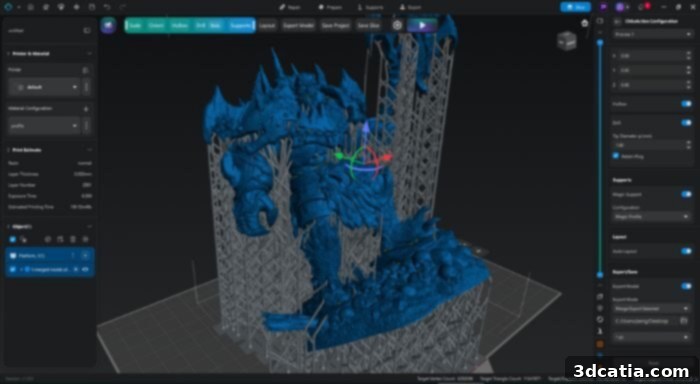Click top handle of layer slider

(x=600, y=42)
